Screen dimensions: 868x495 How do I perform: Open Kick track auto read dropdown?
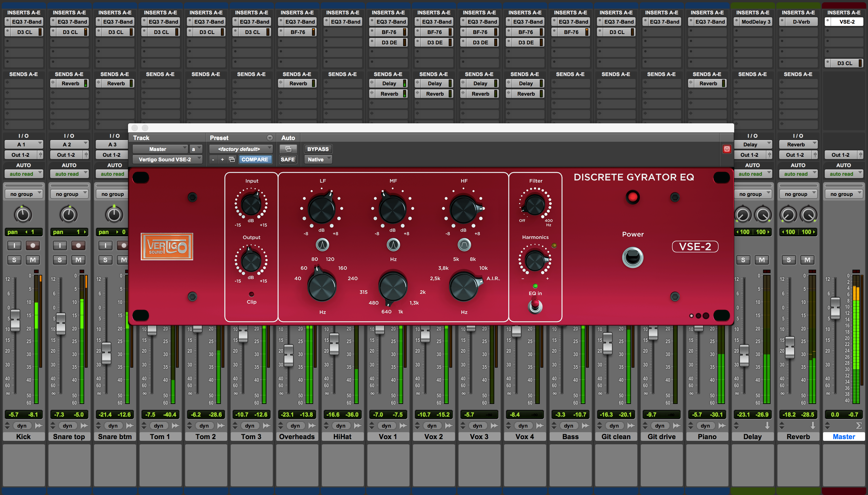point(23,174)
